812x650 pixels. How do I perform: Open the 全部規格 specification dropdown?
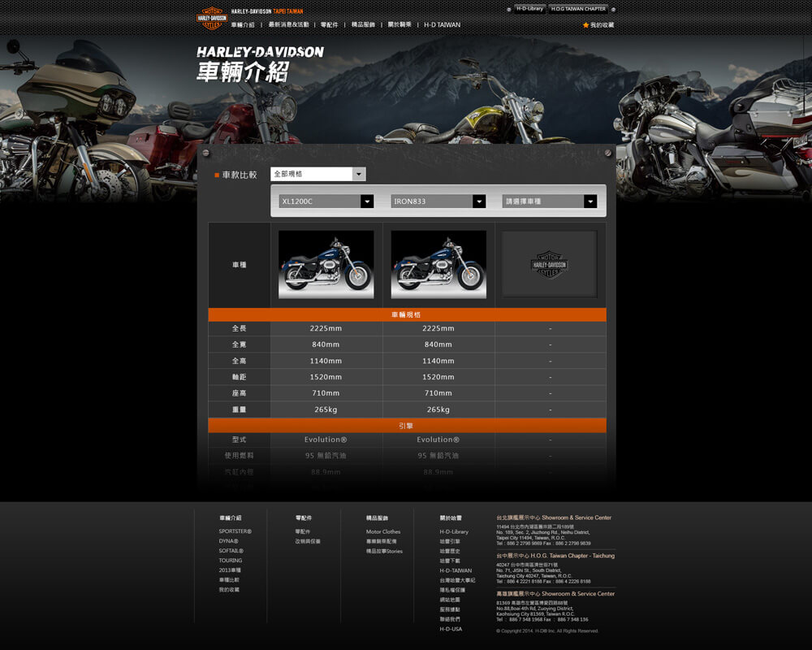317,174
